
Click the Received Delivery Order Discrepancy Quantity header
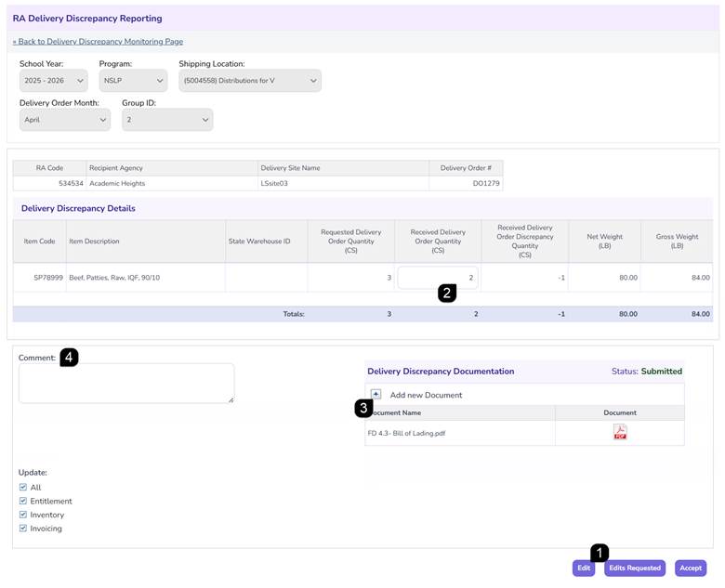point(525,241)
